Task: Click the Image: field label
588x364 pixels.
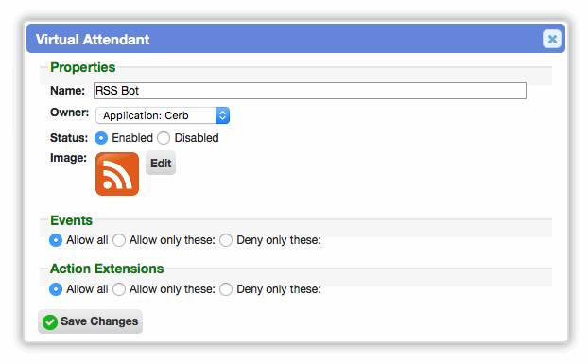Action: (x=68, y=158)
